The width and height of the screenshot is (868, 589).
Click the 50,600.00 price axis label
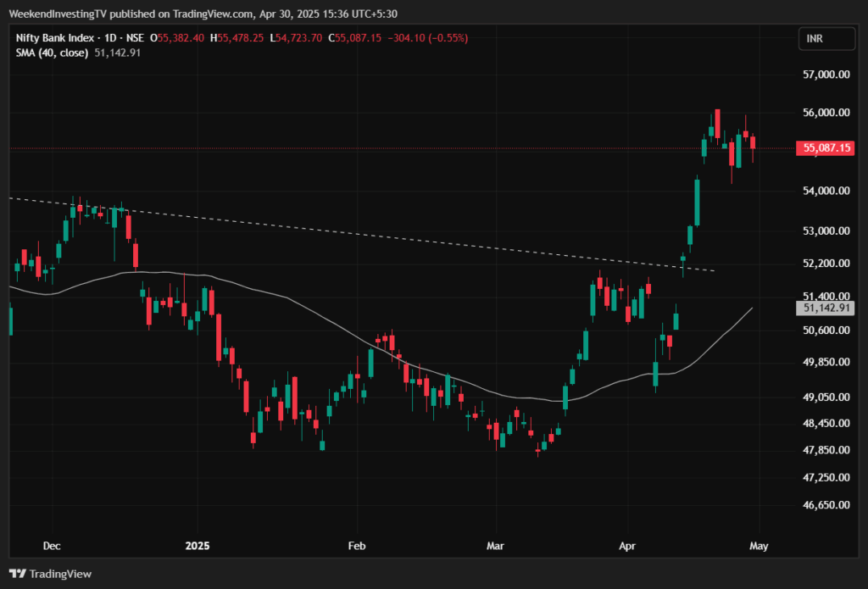point(826,330)
